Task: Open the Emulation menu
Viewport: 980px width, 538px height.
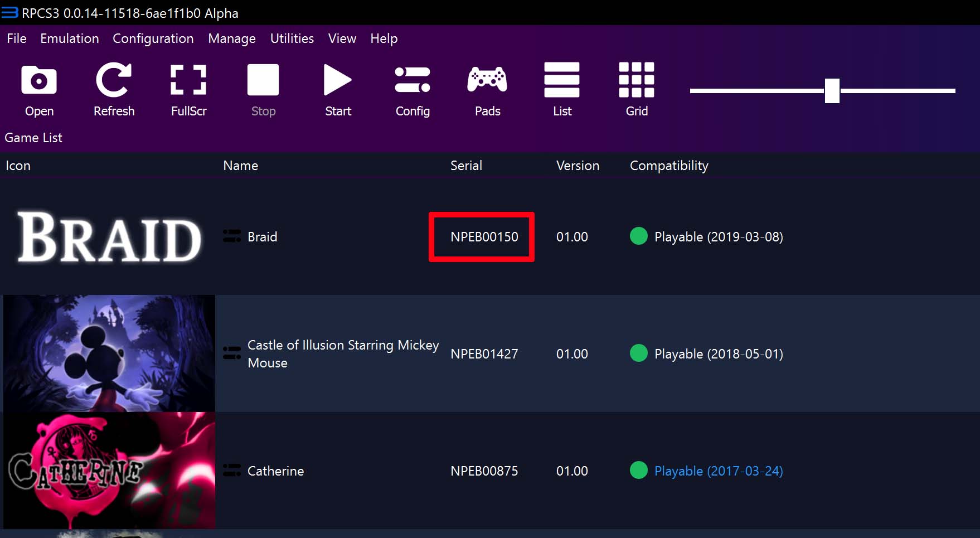Action: tap(70, 38)
